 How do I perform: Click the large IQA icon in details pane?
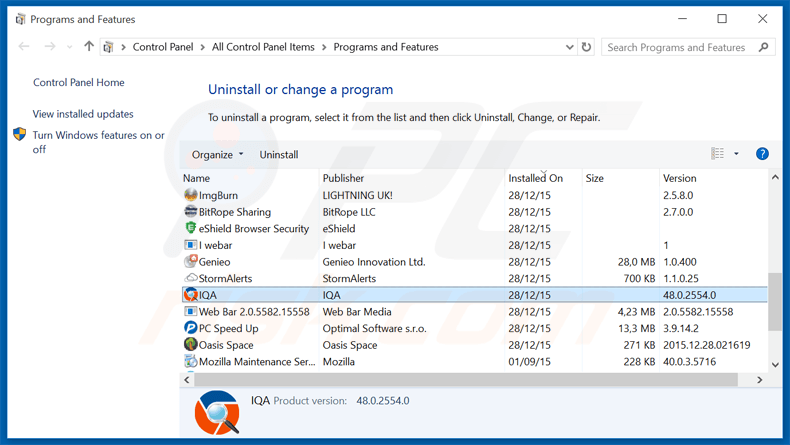(x=217, y=412)
